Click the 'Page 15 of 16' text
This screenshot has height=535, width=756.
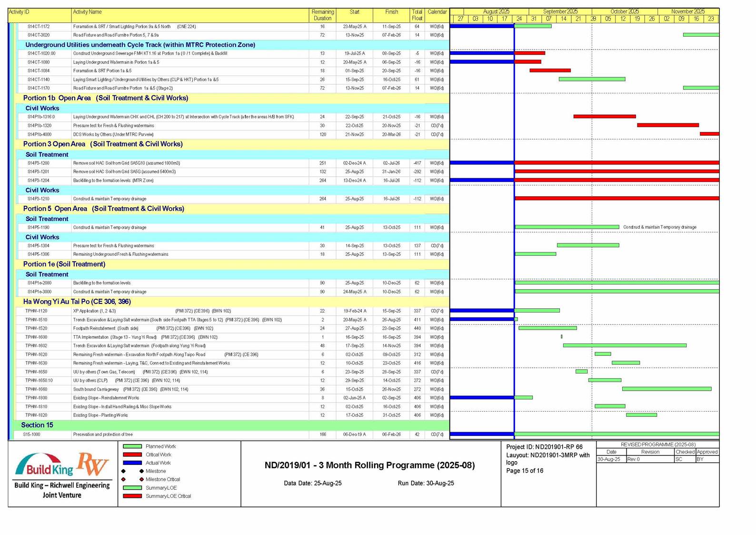coord(525,471)
